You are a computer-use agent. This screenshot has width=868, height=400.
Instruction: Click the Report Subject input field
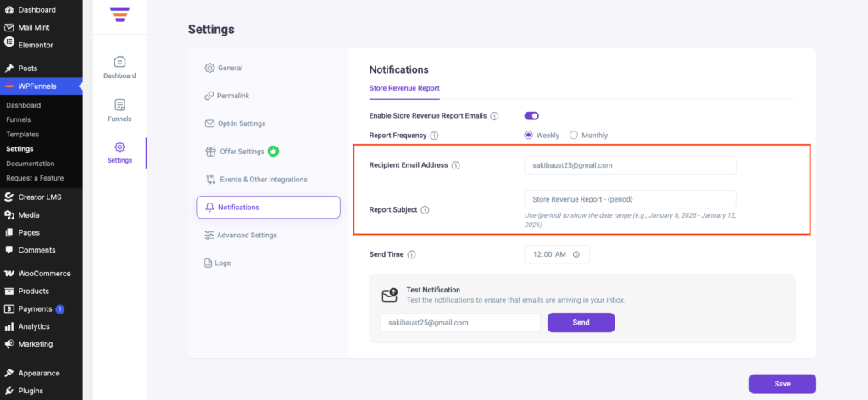(630, 199)
